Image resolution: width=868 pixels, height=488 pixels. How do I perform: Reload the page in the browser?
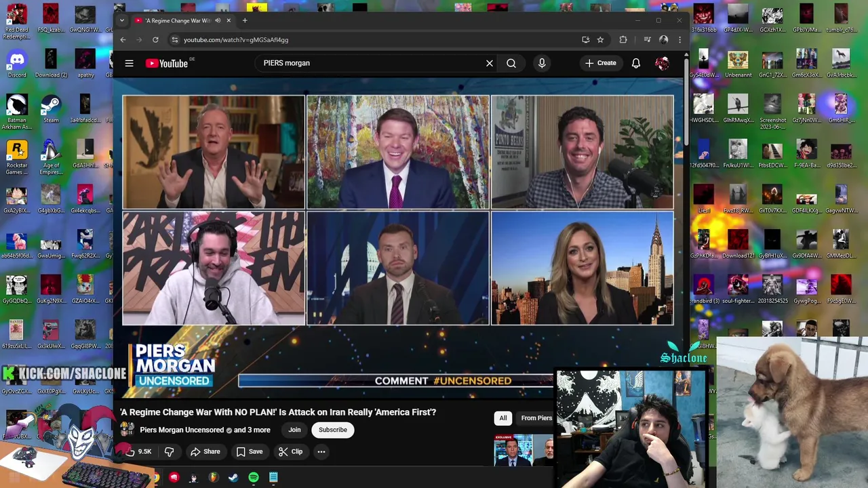click(155, 40)
